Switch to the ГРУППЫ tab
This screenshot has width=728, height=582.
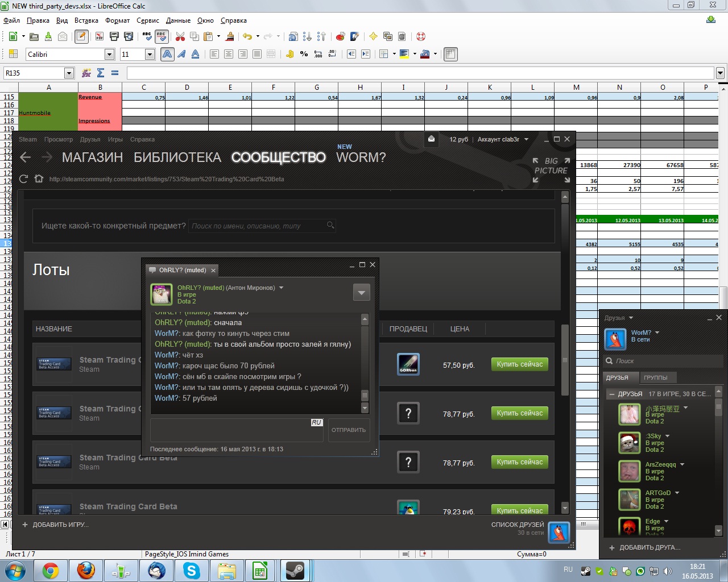[x=656, y=377]
